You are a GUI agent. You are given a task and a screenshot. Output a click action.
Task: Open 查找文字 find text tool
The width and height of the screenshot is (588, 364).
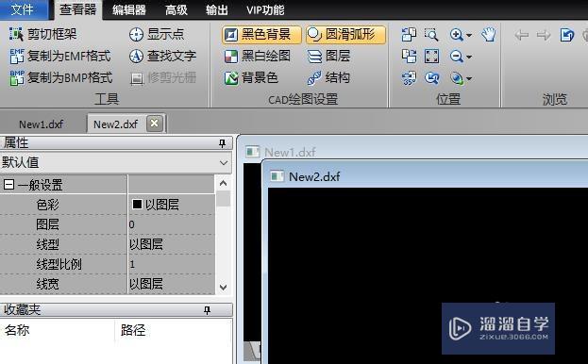click(162, 57)
